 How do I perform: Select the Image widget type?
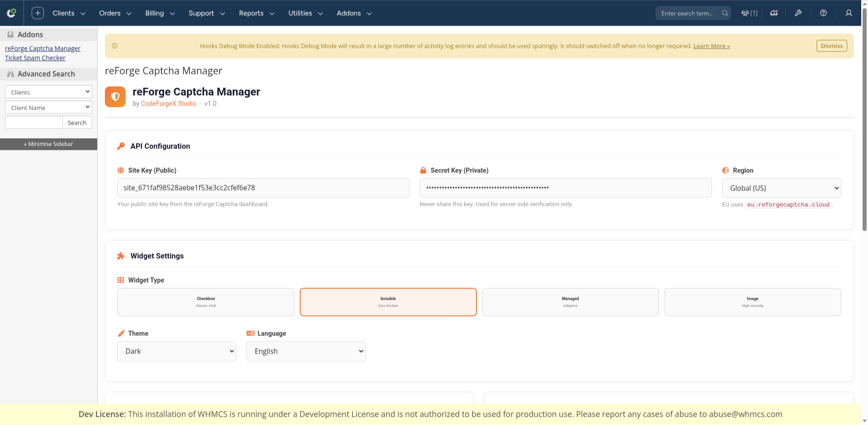coord(752,302)
